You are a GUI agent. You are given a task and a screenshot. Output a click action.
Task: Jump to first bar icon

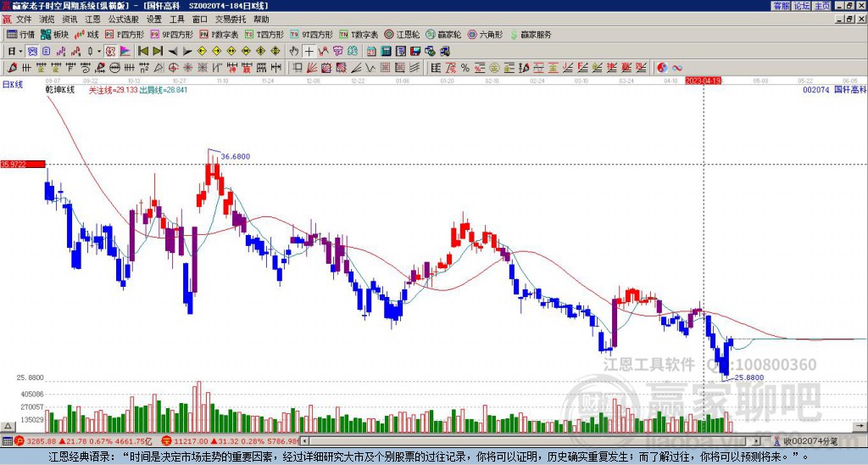142,52
